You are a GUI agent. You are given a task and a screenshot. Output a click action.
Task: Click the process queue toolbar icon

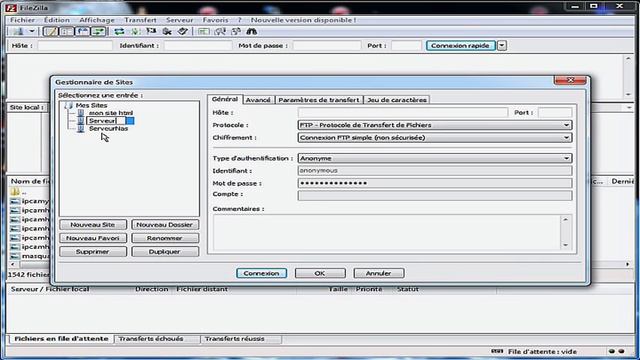pos(135,31)
